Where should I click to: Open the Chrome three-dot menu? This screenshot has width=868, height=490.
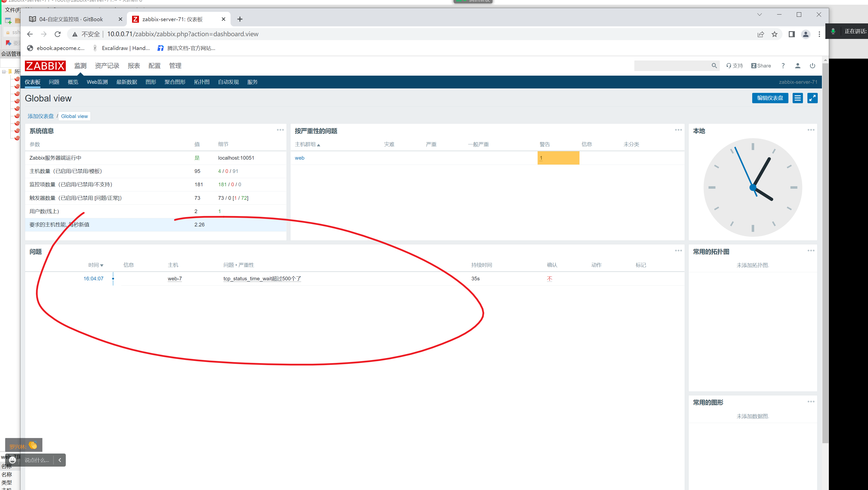point(819,34)
